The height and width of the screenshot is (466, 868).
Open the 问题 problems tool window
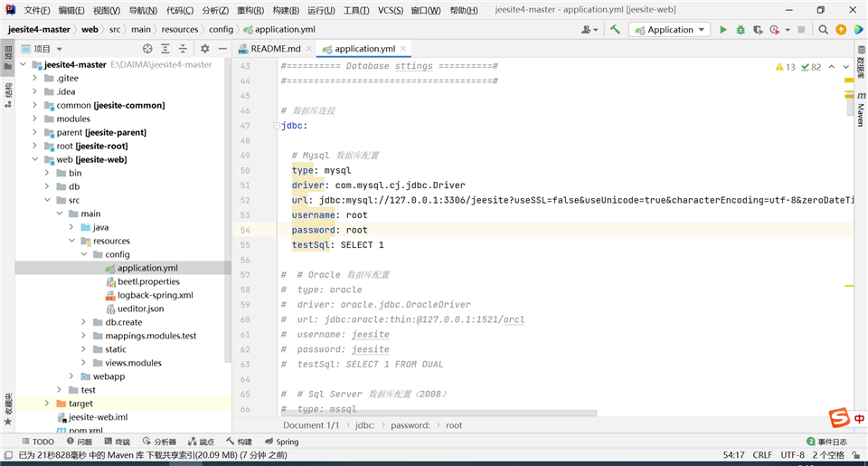(x=80, y=442)
